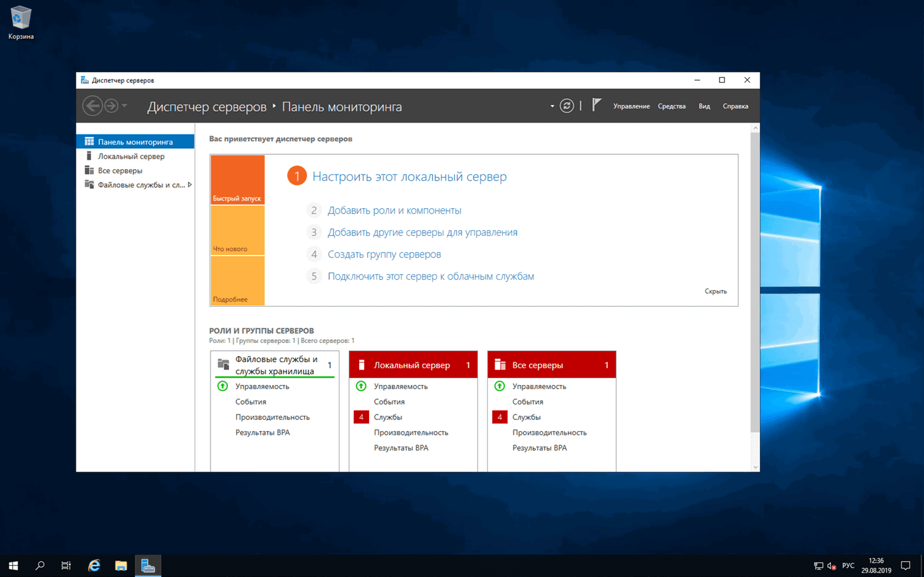
Task: Click Локальный сервер sidebar icon
Action: click(x=89, y=156)
